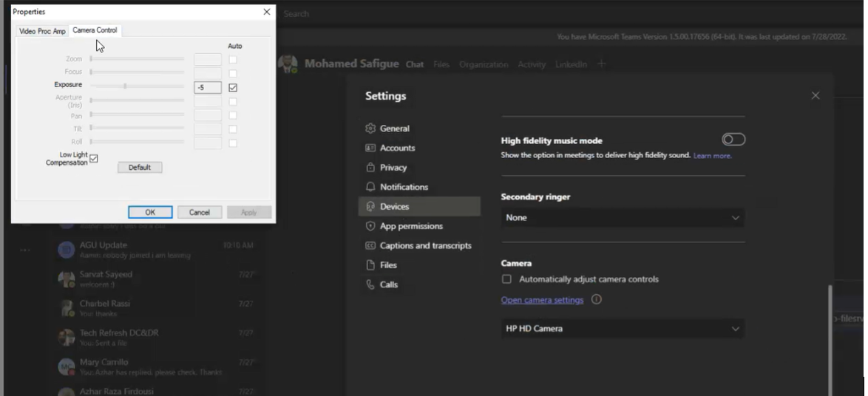Viewport: 868px width, 396px height.
Task: Open Sarvat Sayeed chat 'welcoem :)'
Action: (156, 279)
